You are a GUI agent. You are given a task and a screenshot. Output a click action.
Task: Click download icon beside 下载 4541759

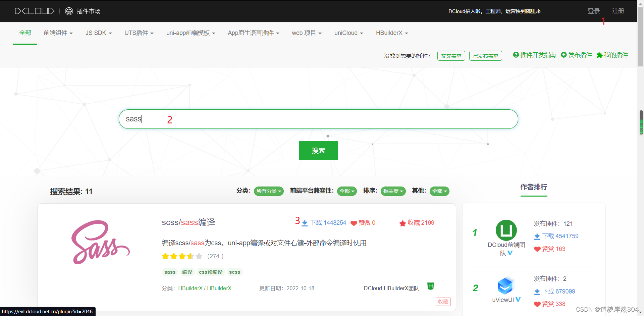(537, 236)
